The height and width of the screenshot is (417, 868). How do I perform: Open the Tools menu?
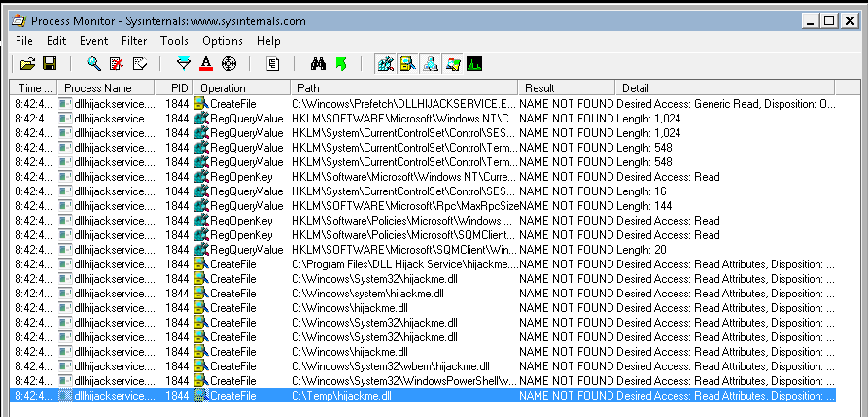point(174,41)
